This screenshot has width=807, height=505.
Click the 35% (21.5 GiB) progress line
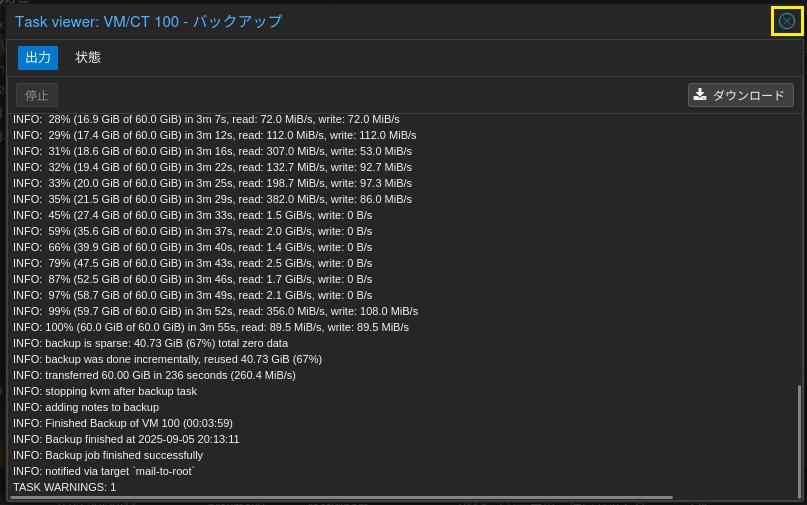point(213,199)
